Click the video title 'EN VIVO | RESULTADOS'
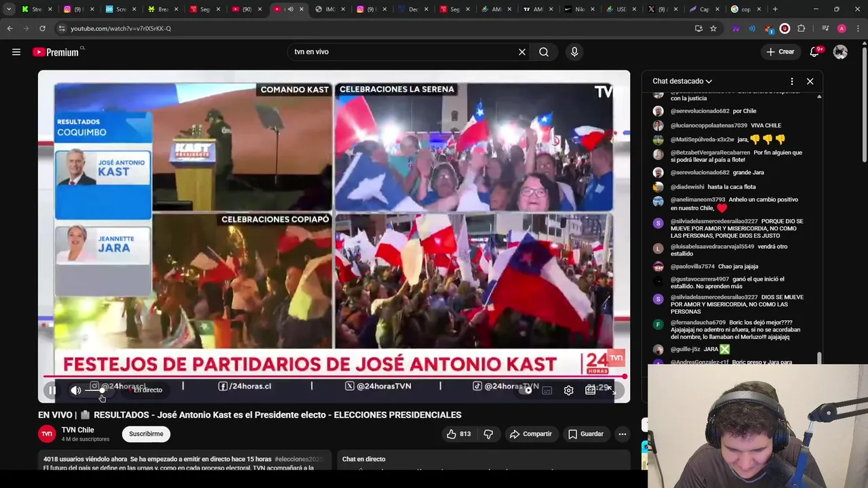Screen dimensions: 868x488 pyautogui.click(x=250, y=415)
